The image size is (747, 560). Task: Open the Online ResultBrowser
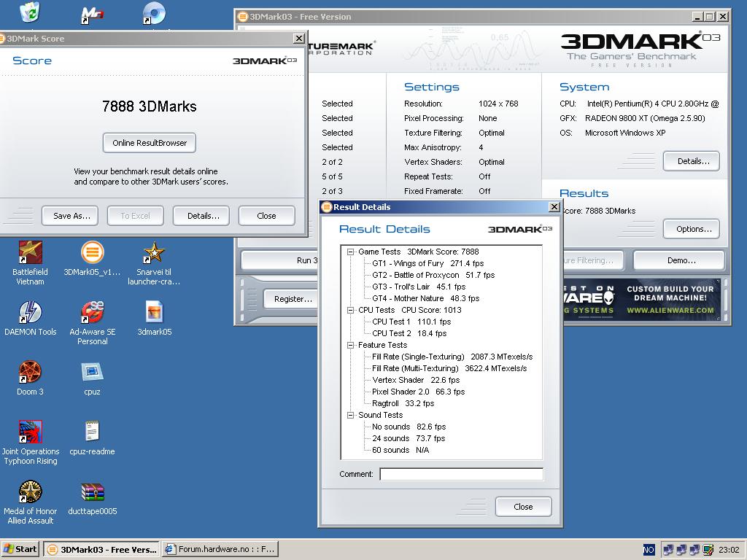149,143
